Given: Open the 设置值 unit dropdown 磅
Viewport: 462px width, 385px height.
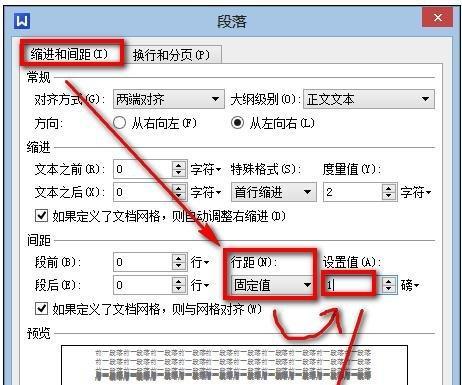Looking at the screenshot, I should click(410, 286).
